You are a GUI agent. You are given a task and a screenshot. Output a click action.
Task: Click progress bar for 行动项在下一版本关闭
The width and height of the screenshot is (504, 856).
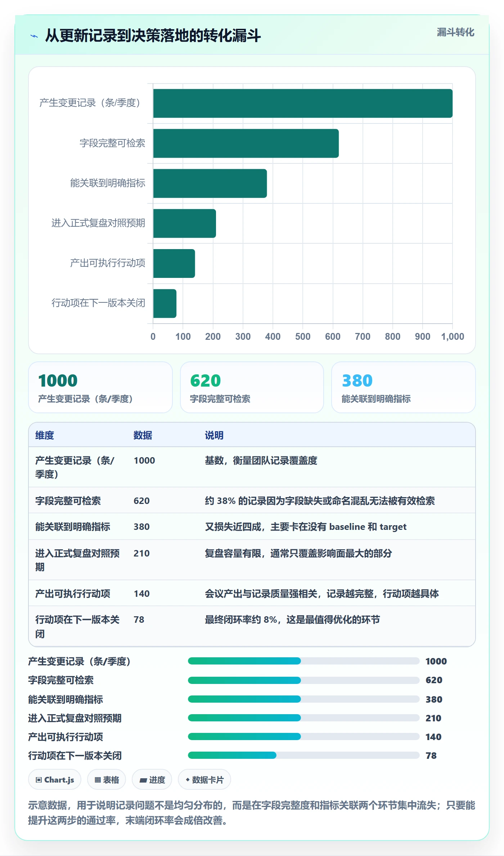304,755
